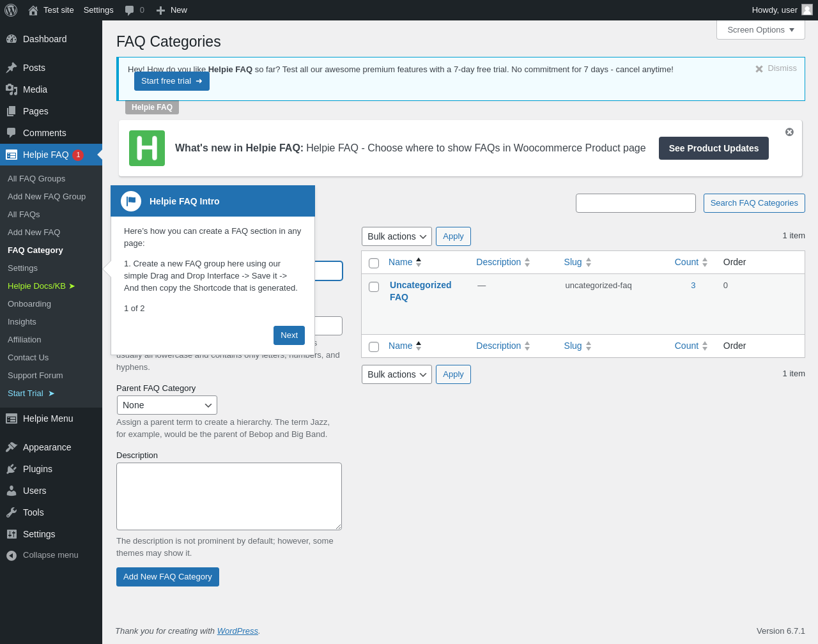Viewport: 818px width, 644px height.
Task: Click the Dashboard gauge icon
Action: (x=12, y=39)
